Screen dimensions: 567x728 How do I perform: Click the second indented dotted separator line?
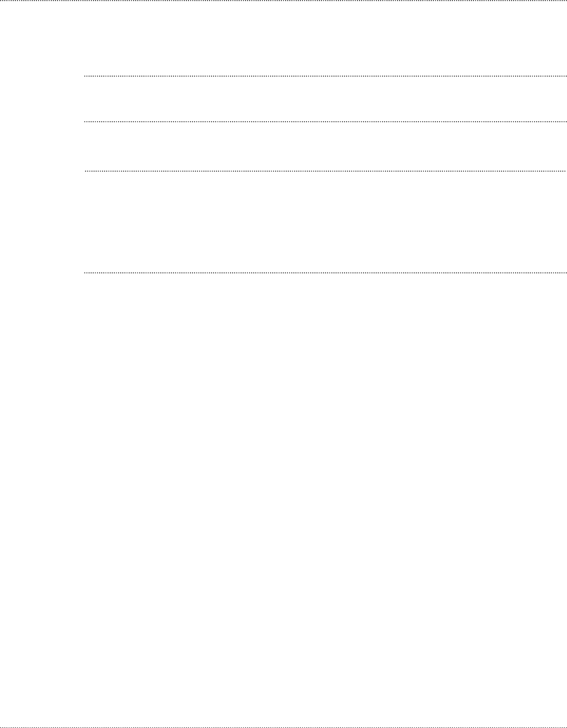click(x=325, y=121)
